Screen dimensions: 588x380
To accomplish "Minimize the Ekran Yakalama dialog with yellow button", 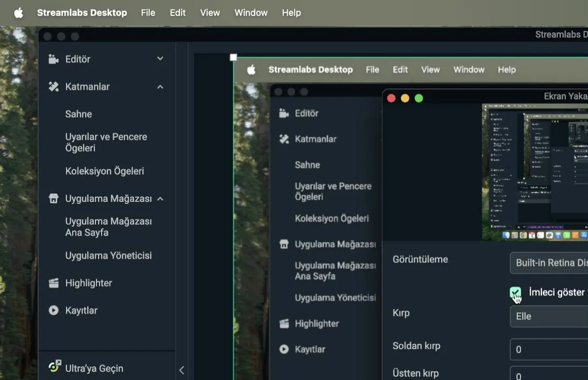I will (x=405, y=98).
